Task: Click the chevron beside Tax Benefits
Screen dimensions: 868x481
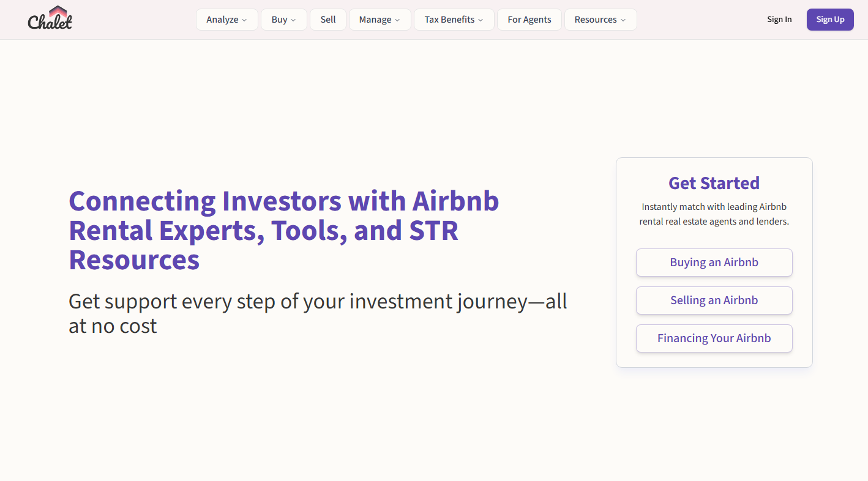Action: click(x=481, y=20)
